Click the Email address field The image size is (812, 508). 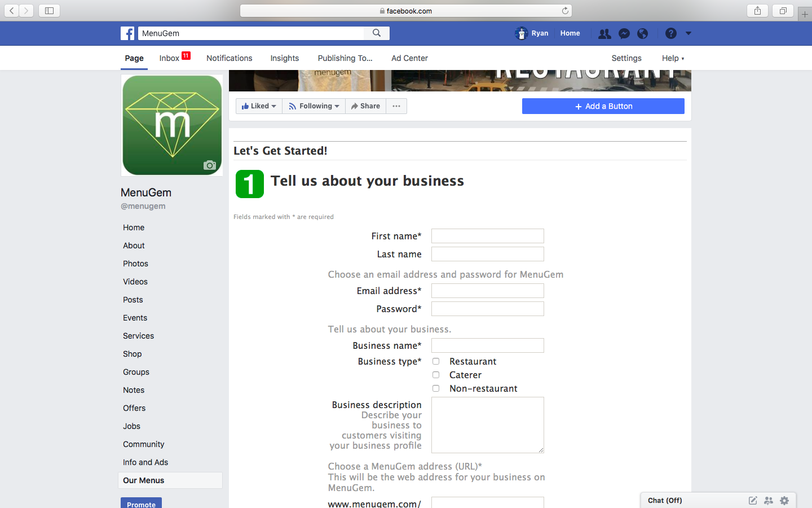[488, 291]
